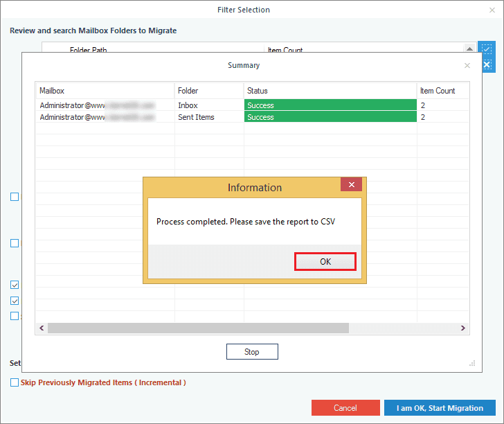Uncheck the upper checked checkbox on left edge
504x424 pixels.
point(15,285)
